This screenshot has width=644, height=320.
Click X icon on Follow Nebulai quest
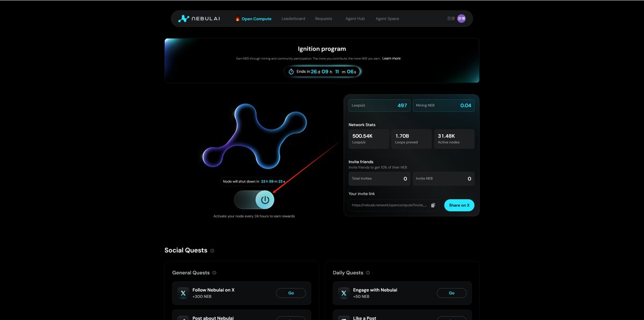pos(183,293)
